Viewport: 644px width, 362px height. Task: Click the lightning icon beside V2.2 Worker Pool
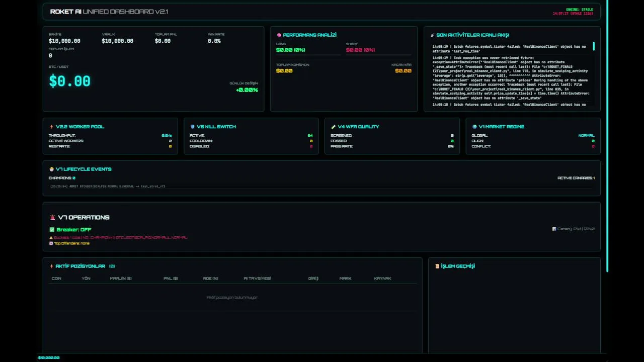(x=51, y=127)
